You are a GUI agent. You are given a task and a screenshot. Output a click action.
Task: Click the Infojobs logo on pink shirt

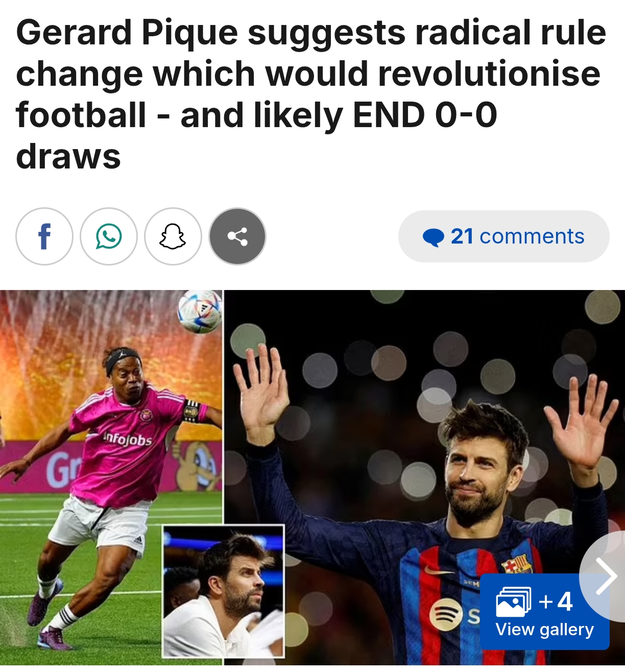tap(127, 439)
